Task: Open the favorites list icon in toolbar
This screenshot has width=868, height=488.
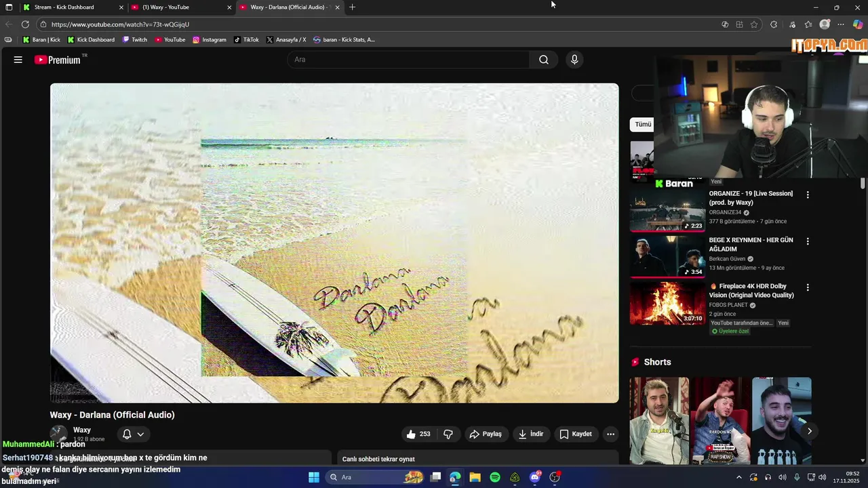Action: [x=808, y=24]
